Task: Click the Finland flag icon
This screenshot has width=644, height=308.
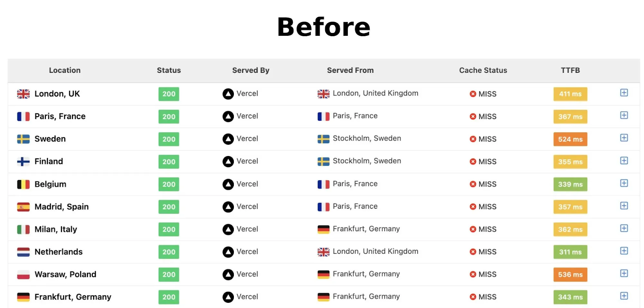Action: pos(23,162)
